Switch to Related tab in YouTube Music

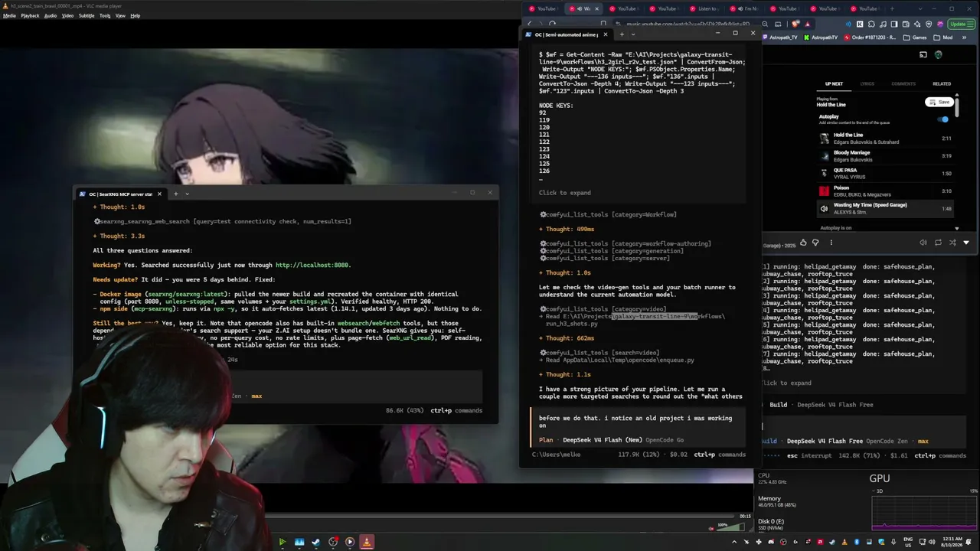pyautogui.click(x=942, y=83)
